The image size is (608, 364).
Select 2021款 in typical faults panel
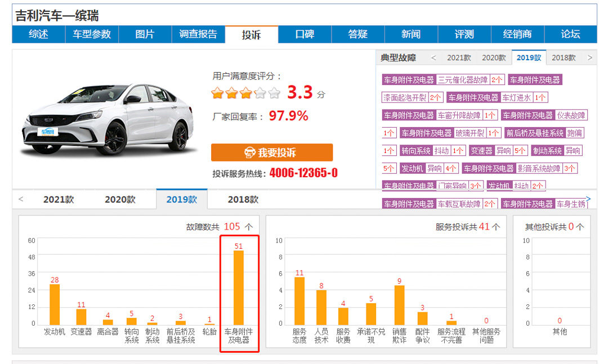[459, 58]
